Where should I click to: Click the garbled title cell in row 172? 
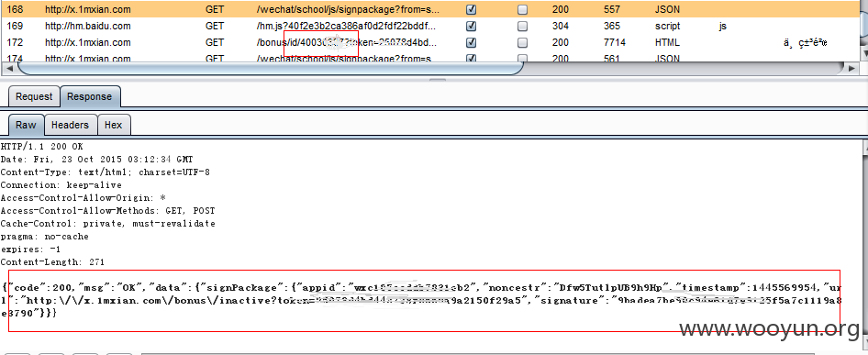[x=806, y=42]
